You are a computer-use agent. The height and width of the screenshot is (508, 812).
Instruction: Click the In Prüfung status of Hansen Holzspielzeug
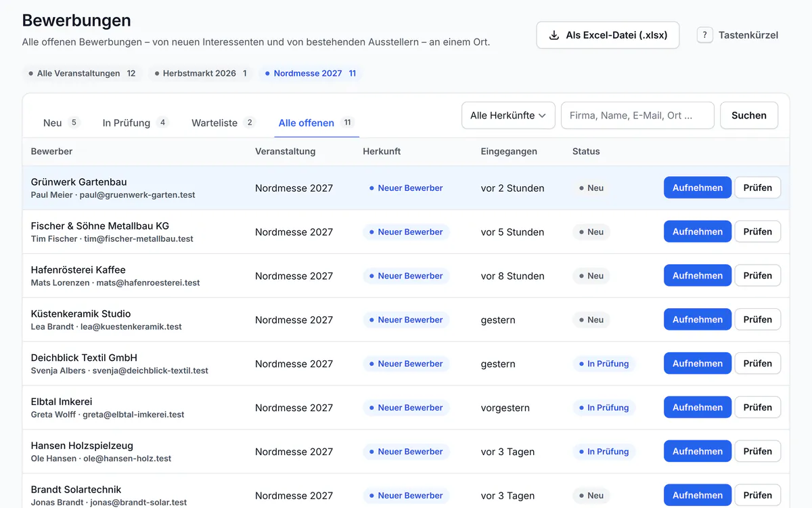604,452
